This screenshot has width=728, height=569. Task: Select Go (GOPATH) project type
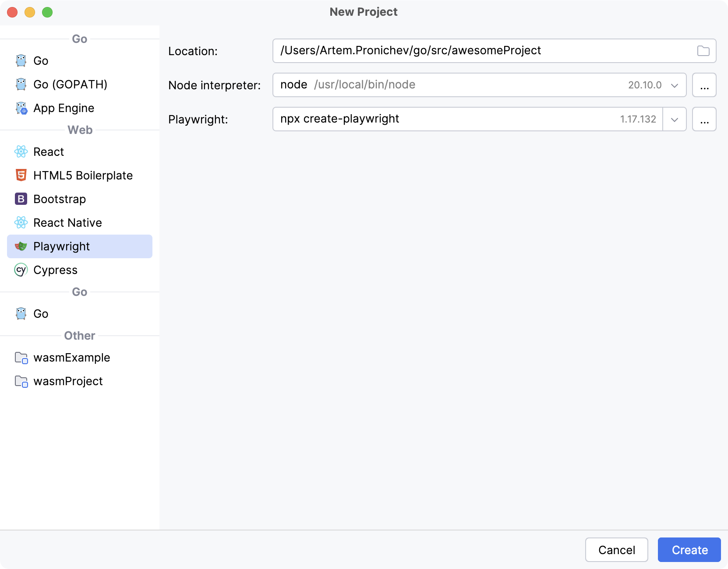[x=70, y=84]
